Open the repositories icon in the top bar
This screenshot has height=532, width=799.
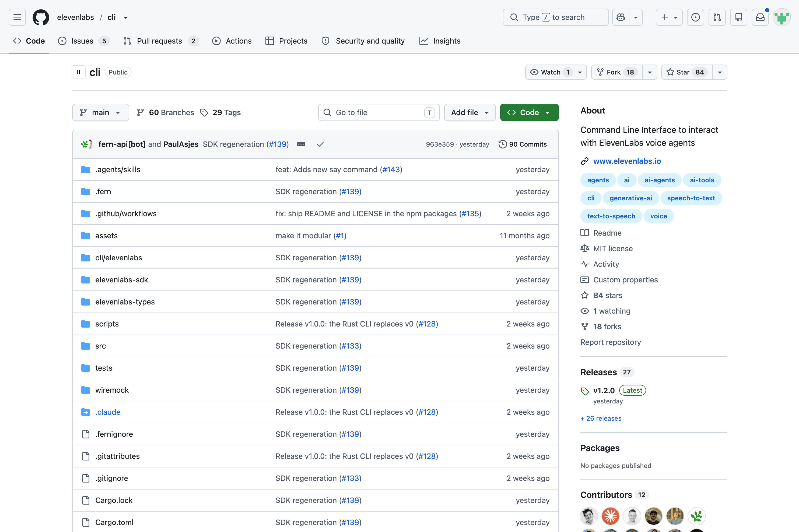738,17
